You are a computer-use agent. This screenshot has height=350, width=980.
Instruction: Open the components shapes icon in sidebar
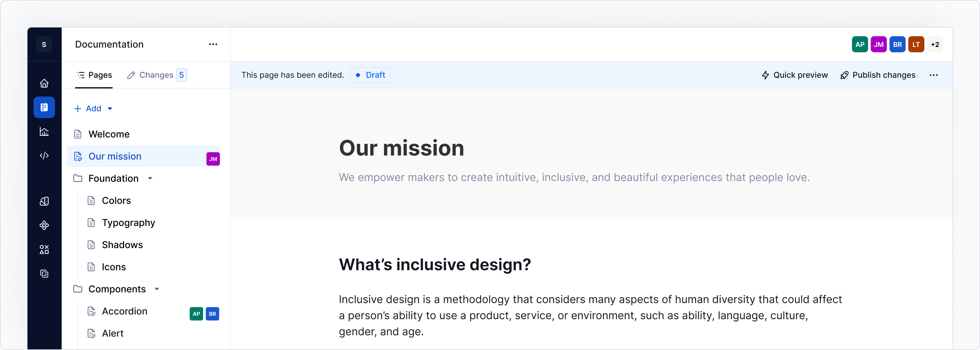(x=45, y=225)
